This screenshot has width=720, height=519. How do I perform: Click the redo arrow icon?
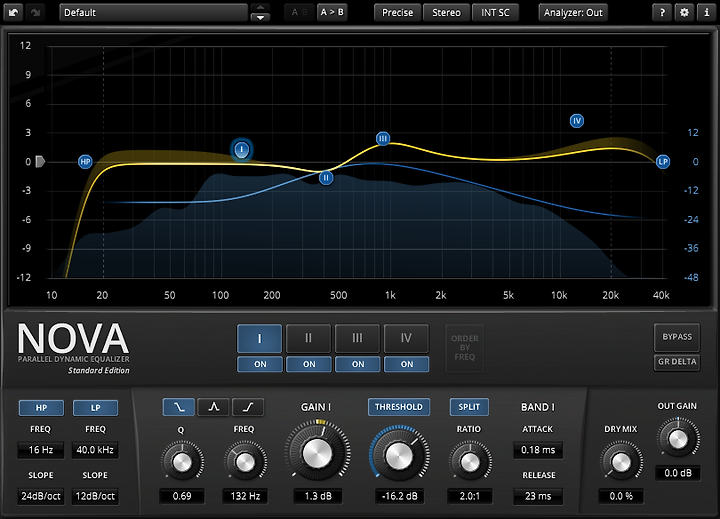35,12
